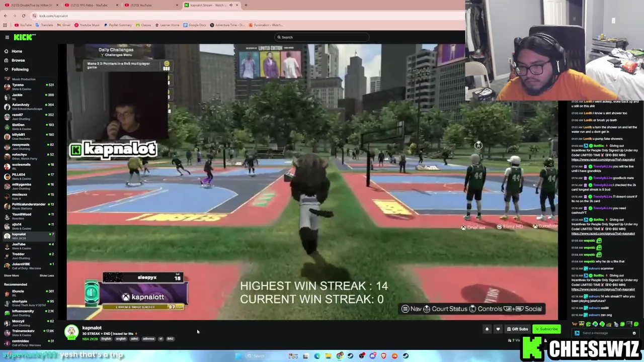This screenshot has width=644, height=362.
Task: Open the PayPal Summary bookmark
Action: pos(118,25)
